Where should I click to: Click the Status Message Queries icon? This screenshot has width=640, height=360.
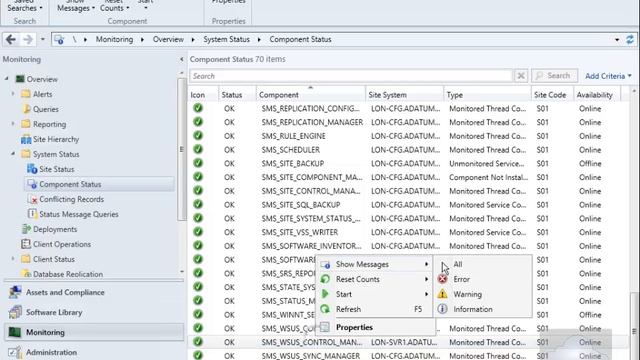32,214
